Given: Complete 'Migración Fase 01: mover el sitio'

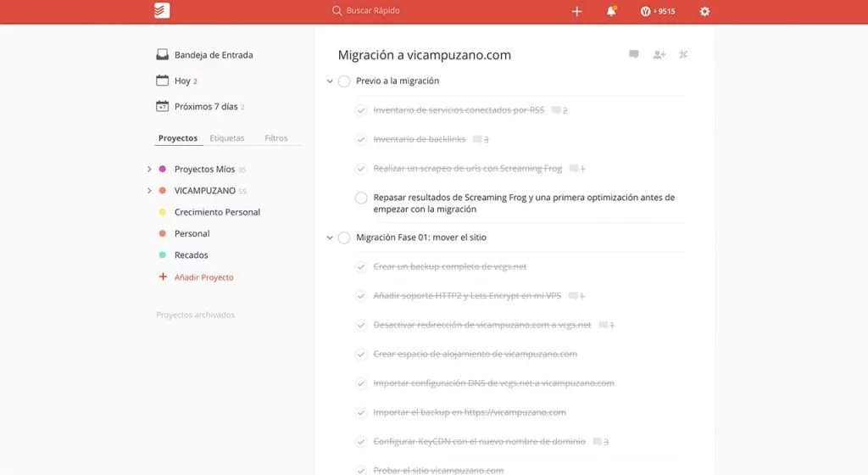Looking at the screenshot, I should (344, 237).
